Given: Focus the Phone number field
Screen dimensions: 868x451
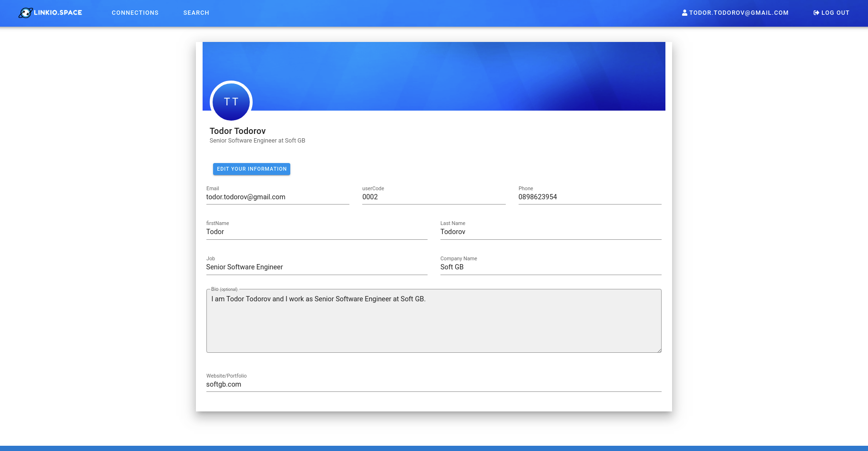Looking at the screenshot, I should pyautogui.click(x=590, y=197).
